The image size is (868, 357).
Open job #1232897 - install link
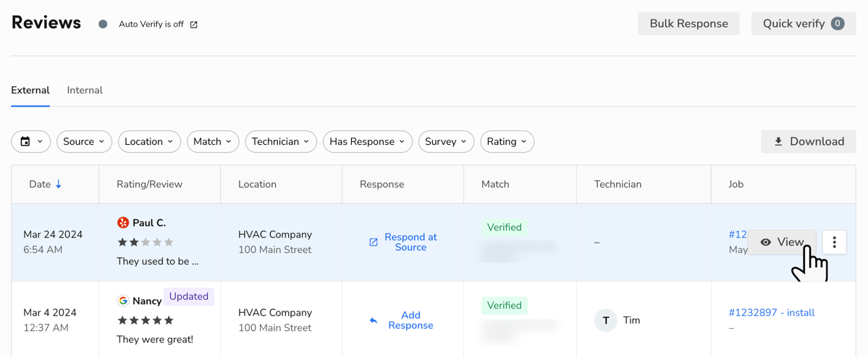(771, 313)
